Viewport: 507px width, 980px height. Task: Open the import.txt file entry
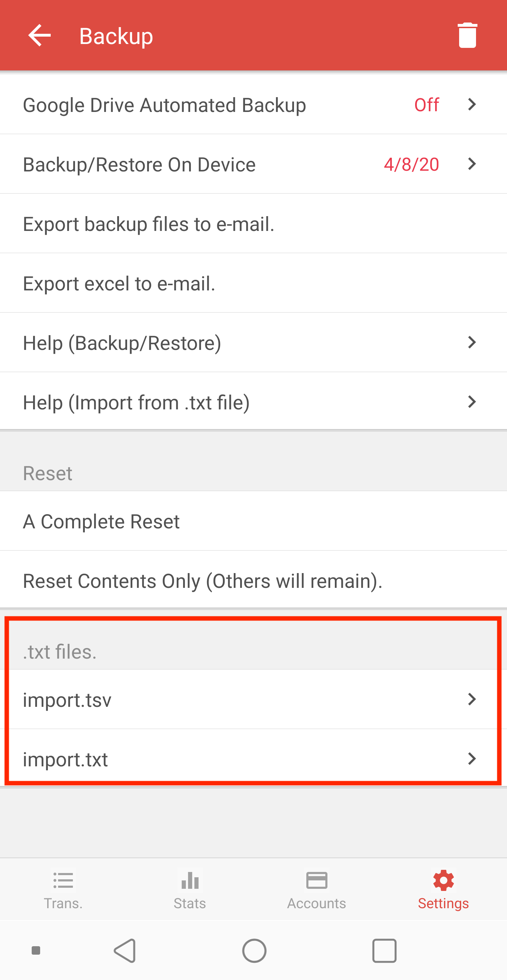pyautogui.click(x=254, y=759)
